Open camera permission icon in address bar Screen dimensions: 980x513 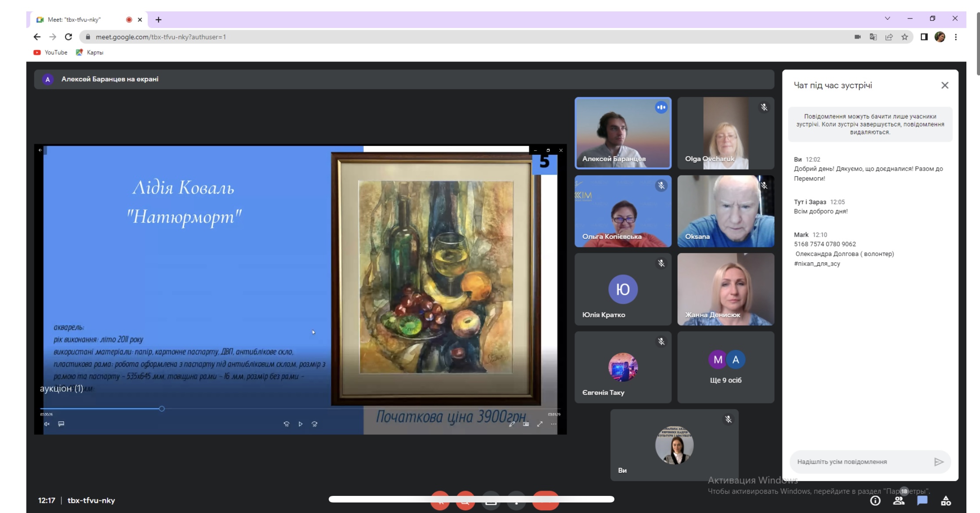tap(858, 37)
